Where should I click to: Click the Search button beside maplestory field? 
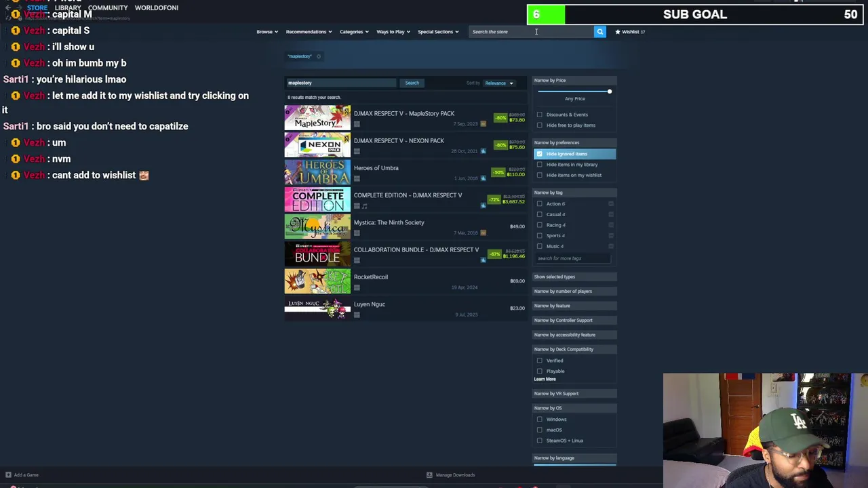click(412, 83)
